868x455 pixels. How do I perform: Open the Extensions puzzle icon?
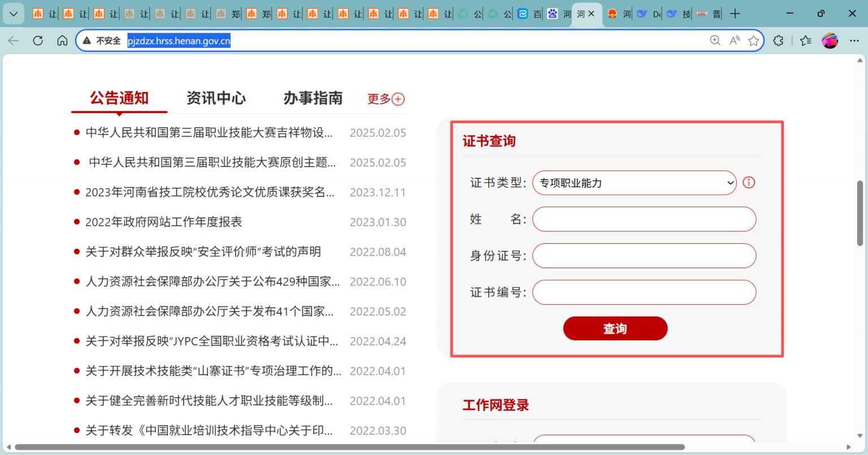(778, 41)
